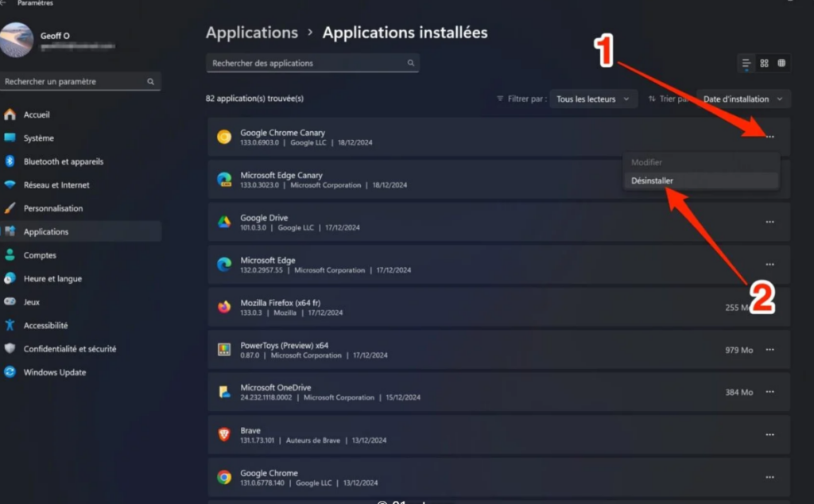This screenshot has width=814, height=504.
Task: Open more options for Google Drive
Action: coord(769,223)
